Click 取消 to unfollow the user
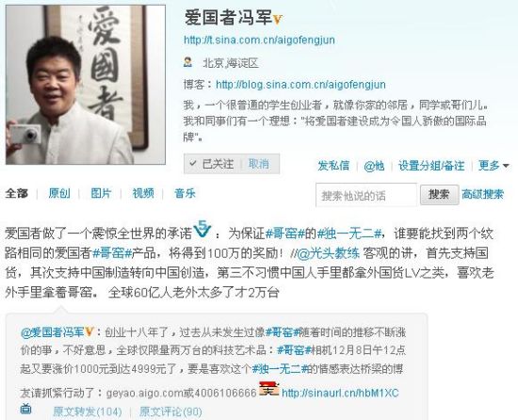Viewport: 518px width, 420px height. (259, 164)
